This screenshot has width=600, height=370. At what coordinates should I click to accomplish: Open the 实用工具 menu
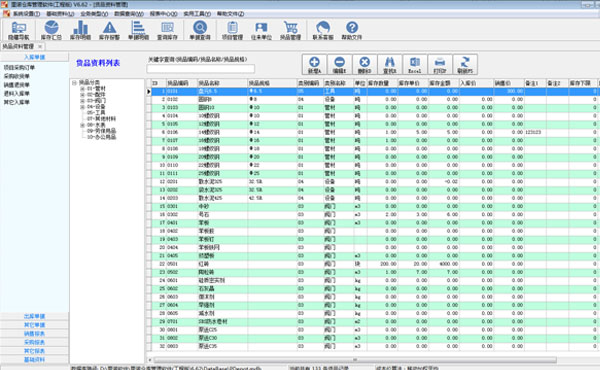coord(197,14)
